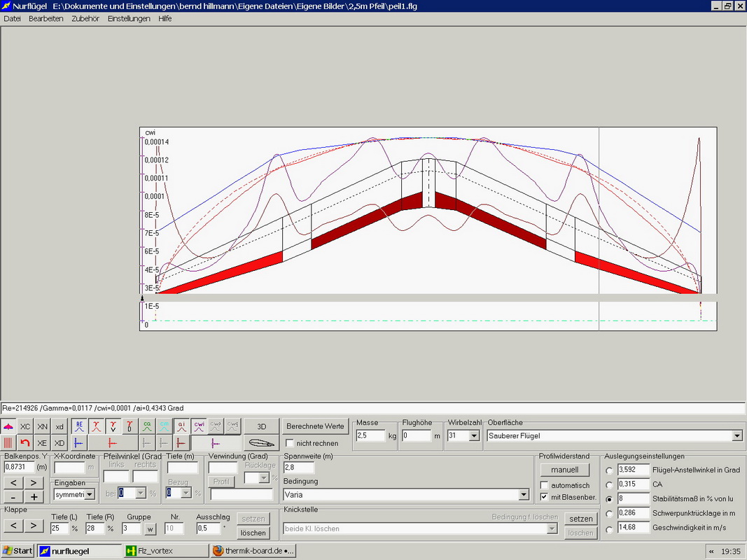Click the red wing planform icon
The image size is (747, 560).
point(8,426)
